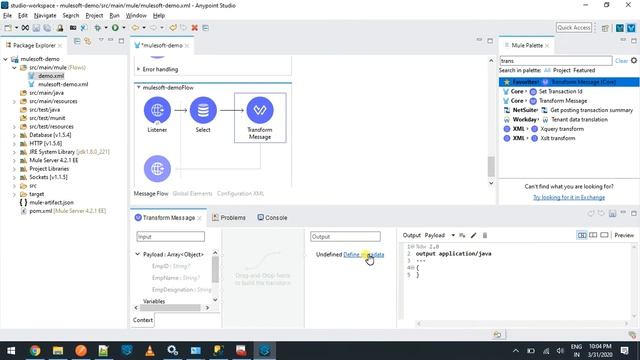Open File Explorer from the taskbar
Viewport: 640px width, 360px height.
(x=58, y=350)
